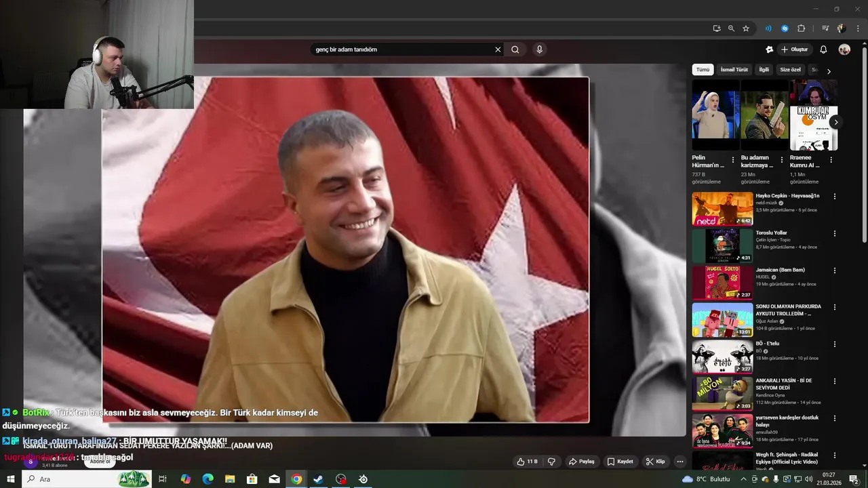This screenshot has height=488, width=868.
Task: Click the blue sound-wave extension icon
Action: click(x=768, y=28)
